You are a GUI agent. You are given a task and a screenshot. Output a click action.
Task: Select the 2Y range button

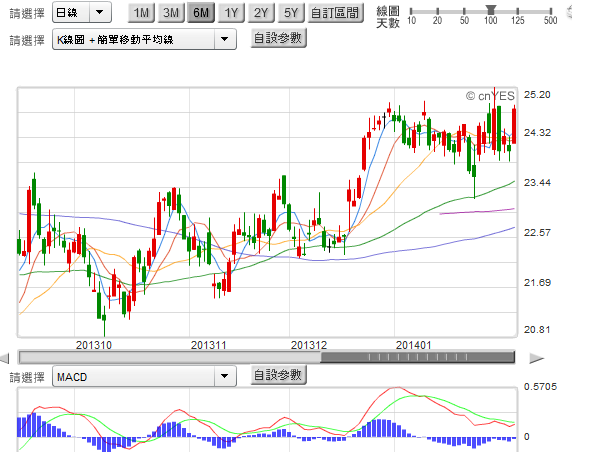261,13
